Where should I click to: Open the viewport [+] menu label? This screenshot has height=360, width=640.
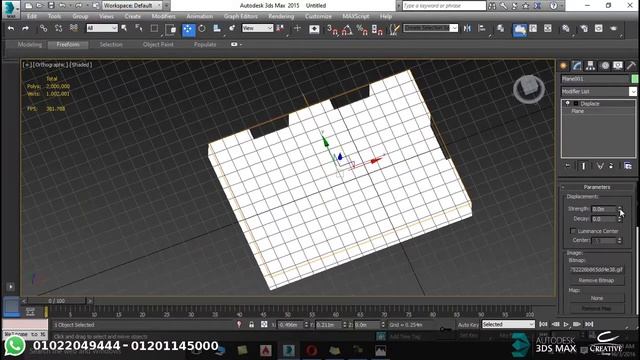pos(27,65)
